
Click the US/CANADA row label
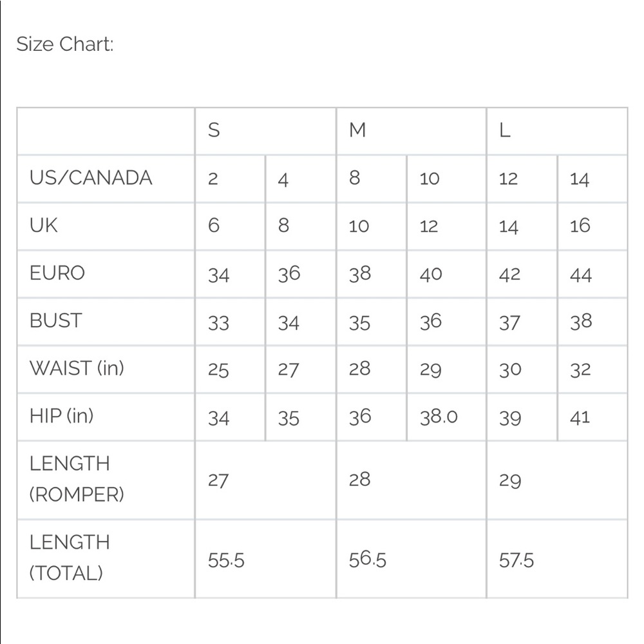coord(91,178)
